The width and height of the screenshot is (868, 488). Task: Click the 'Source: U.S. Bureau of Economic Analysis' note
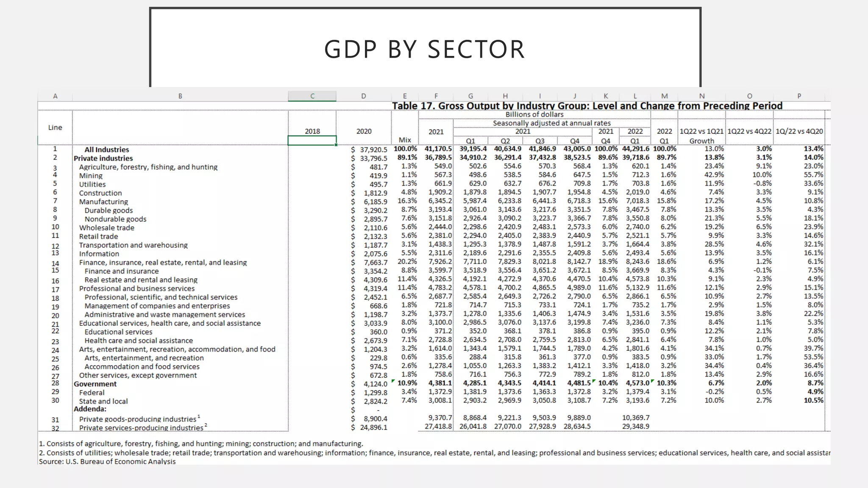point(107,462)
